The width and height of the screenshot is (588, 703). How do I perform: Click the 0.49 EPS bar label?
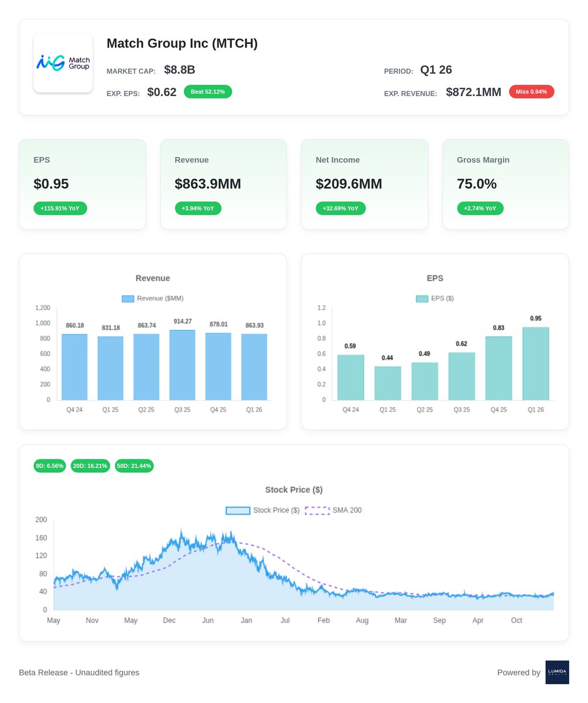[425, 354]
